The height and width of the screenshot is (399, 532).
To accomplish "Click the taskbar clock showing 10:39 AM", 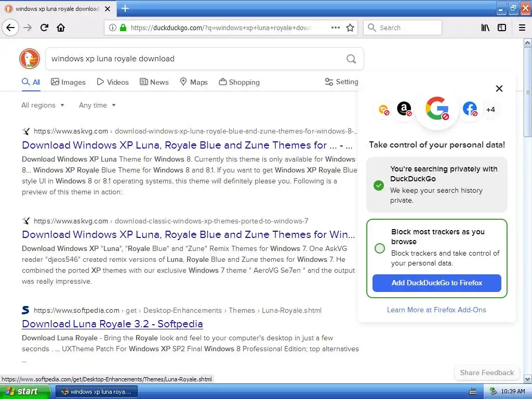I will tap(513, 392).
